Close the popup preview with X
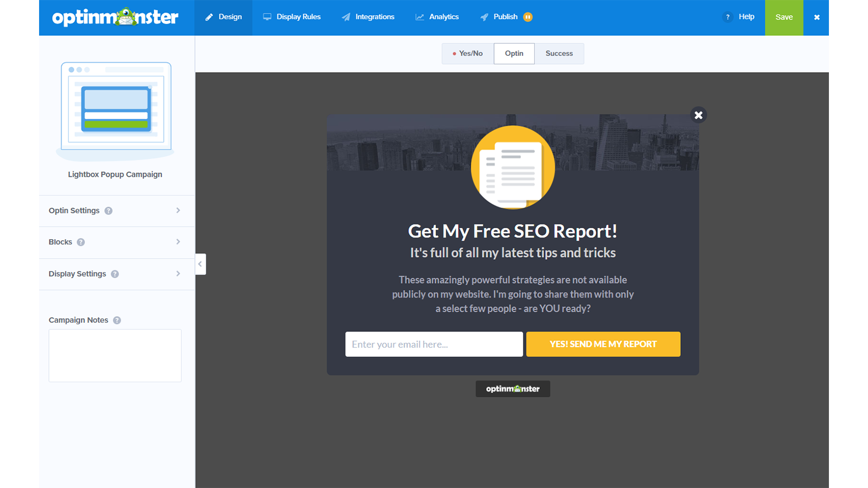Screen dimensions: 868x488 coord(699,115)
